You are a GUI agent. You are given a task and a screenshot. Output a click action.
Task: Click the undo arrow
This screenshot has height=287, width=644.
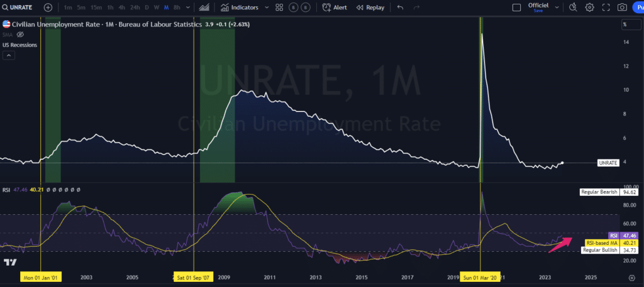click(401, 8)
